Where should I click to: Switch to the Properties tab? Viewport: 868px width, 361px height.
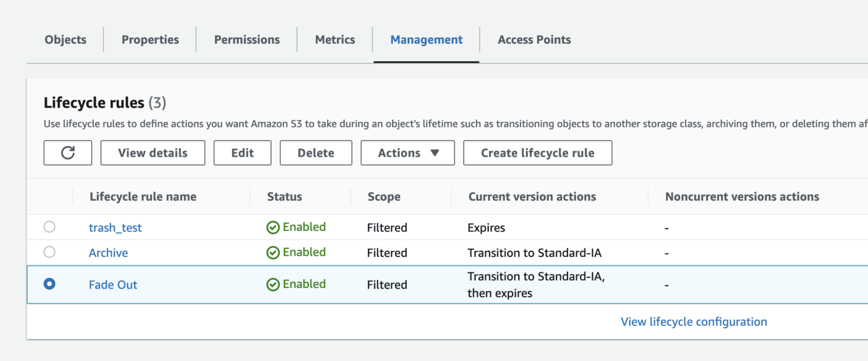click(150, 40)
